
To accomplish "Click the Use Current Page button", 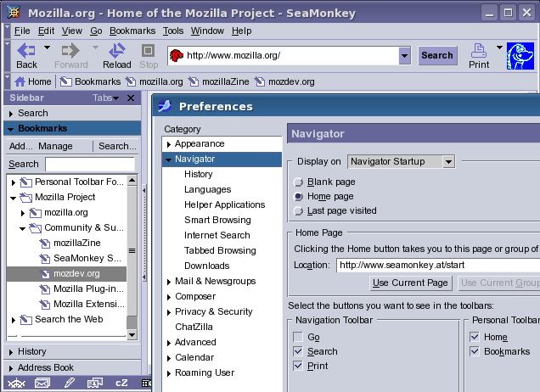I will tap(410, 283).
